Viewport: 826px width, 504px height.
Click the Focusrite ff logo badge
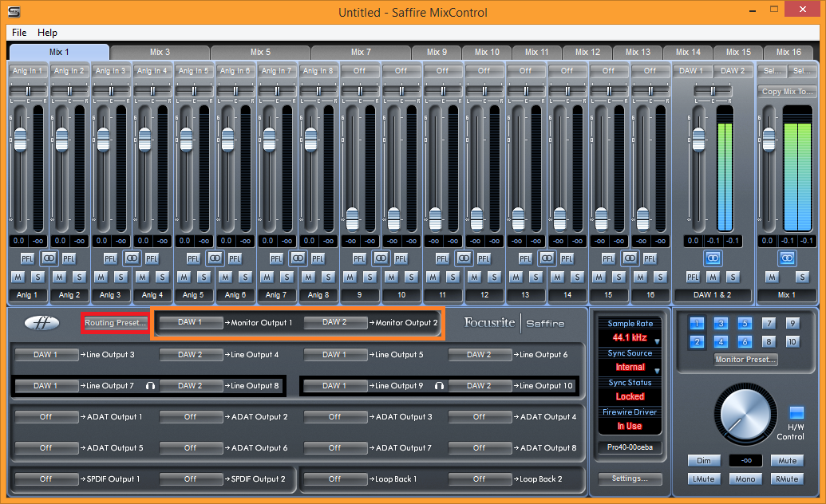41,322
